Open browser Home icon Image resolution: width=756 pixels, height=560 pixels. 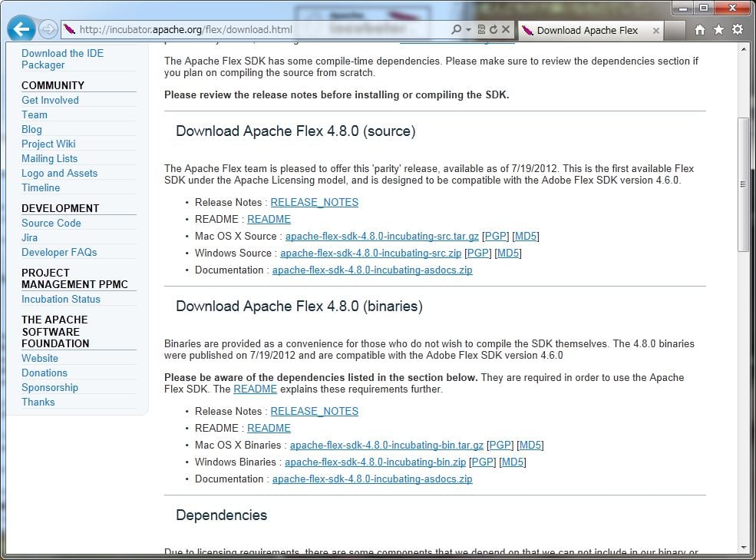pos(700,30)
